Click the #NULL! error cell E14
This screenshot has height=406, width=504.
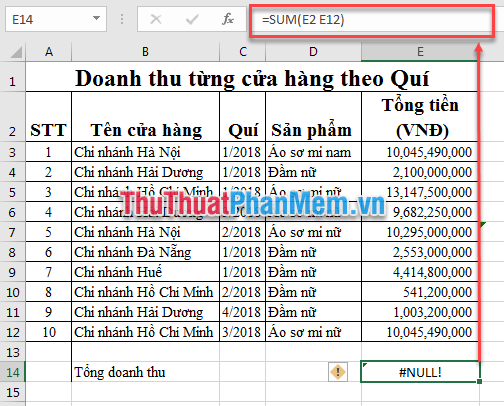coord(420,372)
